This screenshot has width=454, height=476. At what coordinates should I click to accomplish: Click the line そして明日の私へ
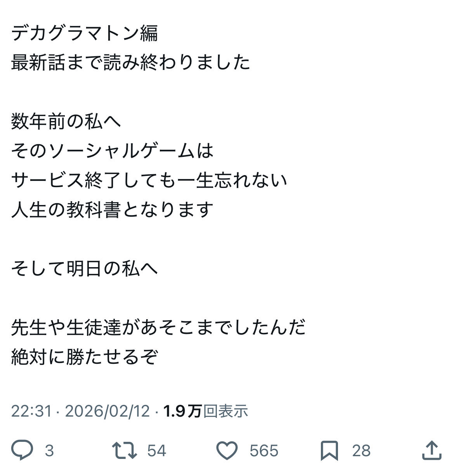pyautogui.click(x=85, y=269)
